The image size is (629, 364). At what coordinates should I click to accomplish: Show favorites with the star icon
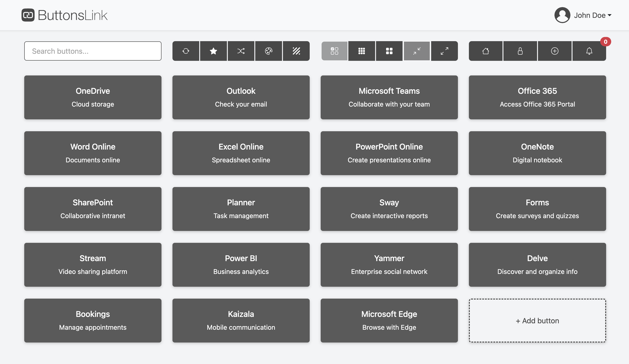pos(213,51)
